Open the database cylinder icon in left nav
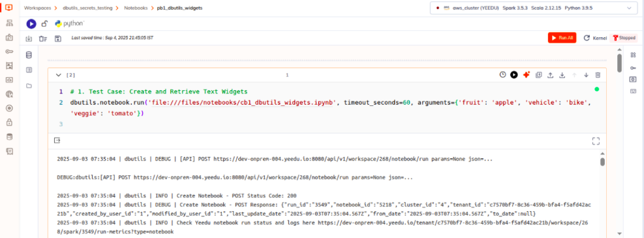 tap(9, 137)
